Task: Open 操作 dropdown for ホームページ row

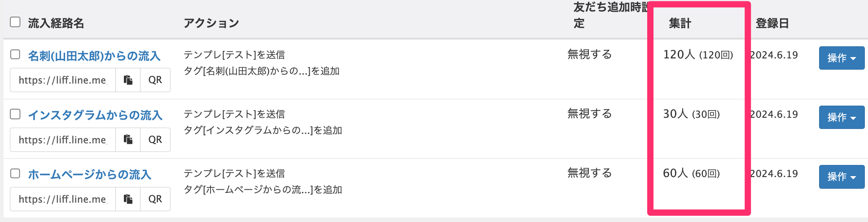Action: [x=842, y=177]
